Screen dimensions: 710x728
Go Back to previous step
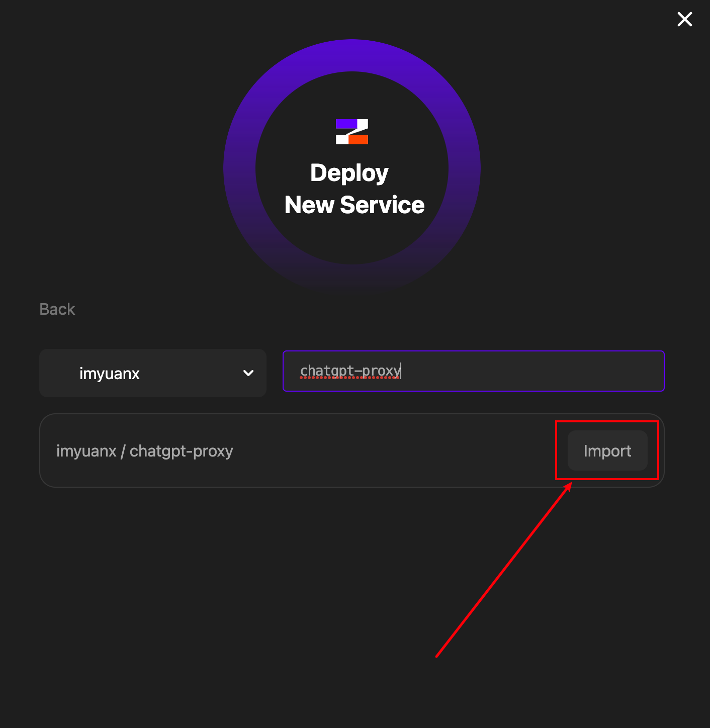(x=57, y=309)
